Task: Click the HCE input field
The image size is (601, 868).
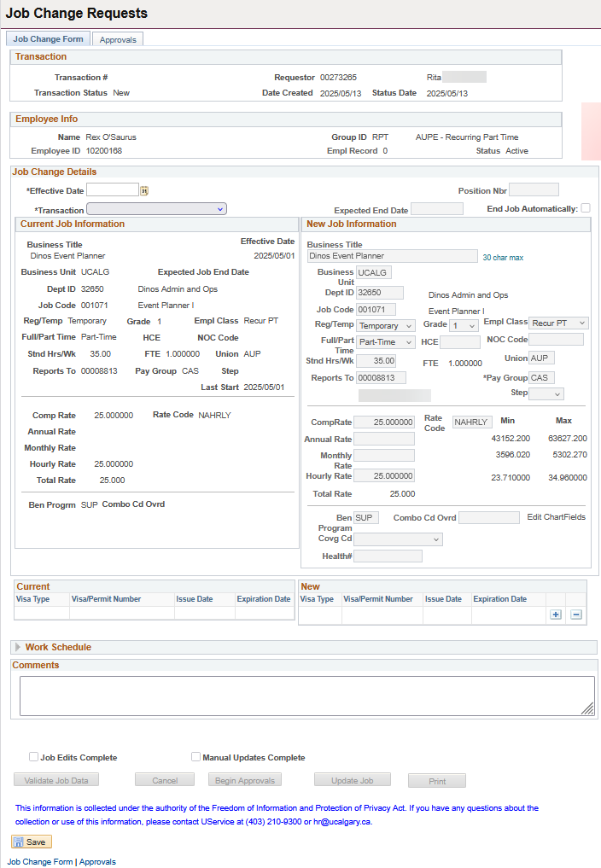Action: tap(460, 342)
